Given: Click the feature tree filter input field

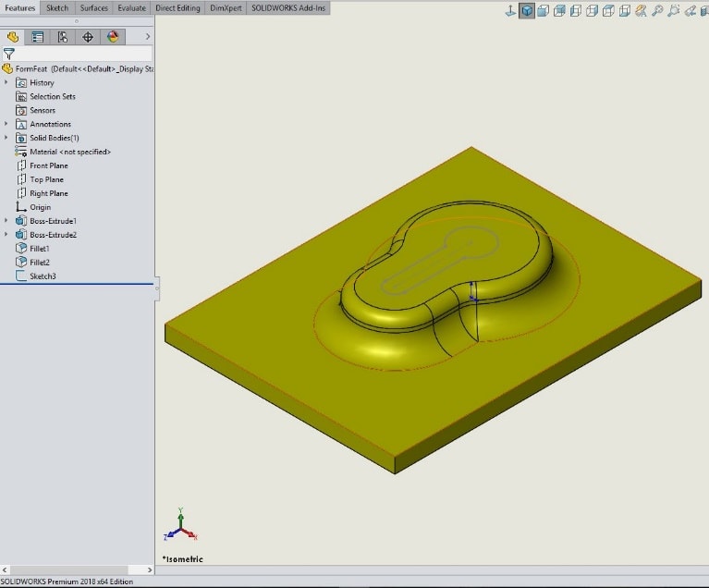Looking at the screenshot, I should pos(81,54).
